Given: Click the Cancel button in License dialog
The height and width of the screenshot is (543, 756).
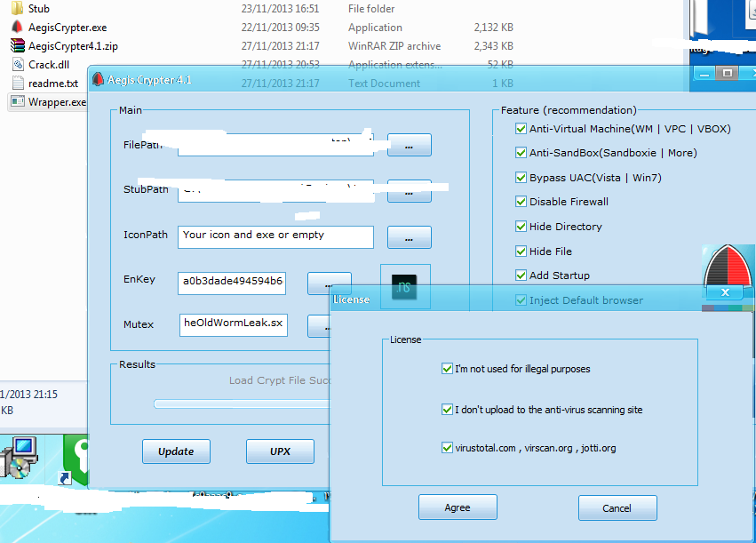Looking at the screenshot, I should [617, 507].
